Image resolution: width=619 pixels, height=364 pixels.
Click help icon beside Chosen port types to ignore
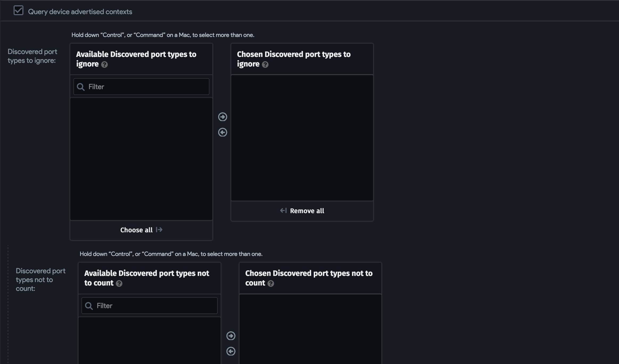point(265,65)
